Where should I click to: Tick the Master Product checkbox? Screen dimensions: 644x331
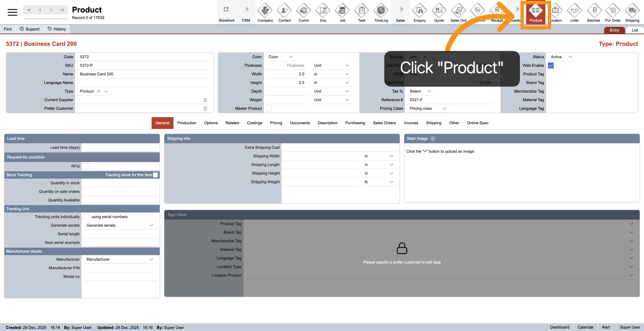click(x=269, y=108)
